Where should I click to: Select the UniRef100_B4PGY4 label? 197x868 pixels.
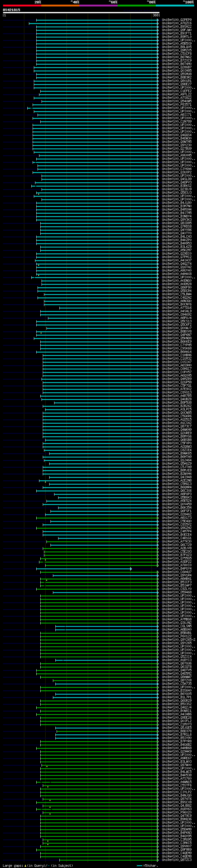pos(177,569)
